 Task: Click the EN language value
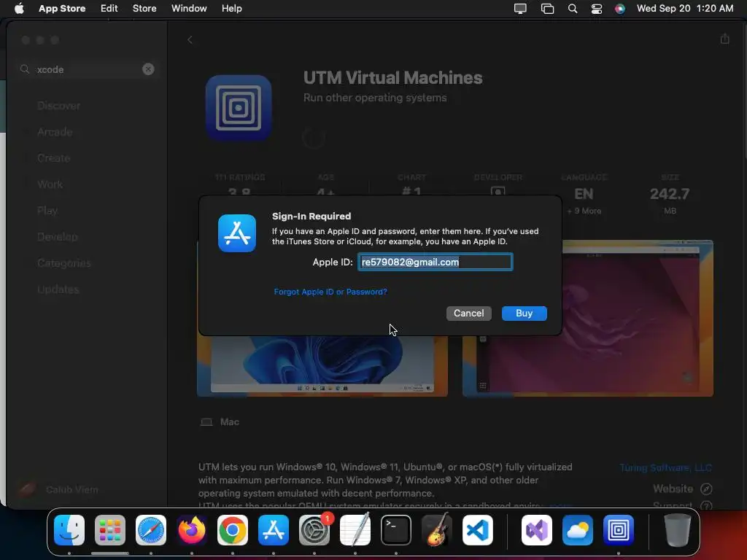point(584,194)
